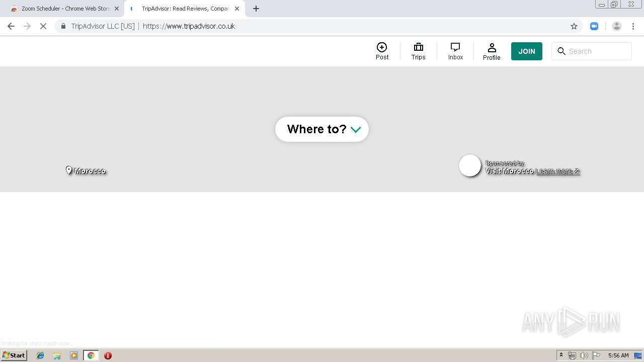Open the Zoom extension icon
The height and width of the screenshot is (362, 644).
[594, 26]
